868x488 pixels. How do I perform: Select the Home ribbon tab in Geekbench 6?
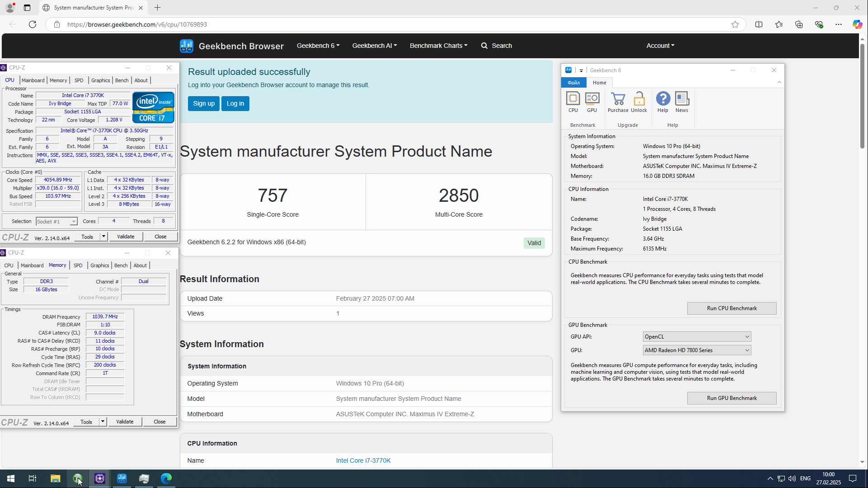[x=600, y=83]
